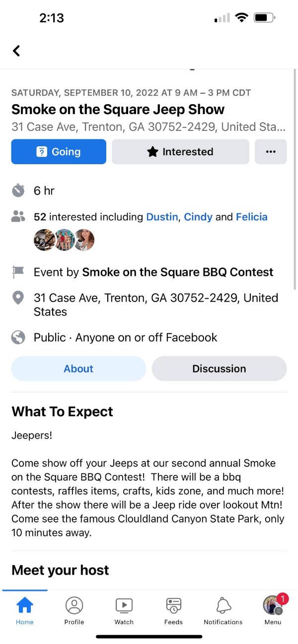The image size is (298, 644).
Task: Open Menu via profile picture icon
Action: click(x=272, y=605)
